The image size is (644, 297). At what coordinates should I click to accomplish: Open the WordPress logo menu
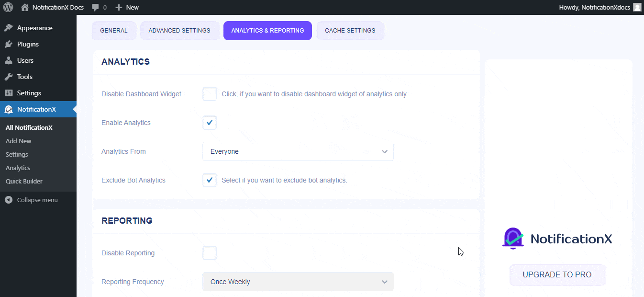[9, 7]
